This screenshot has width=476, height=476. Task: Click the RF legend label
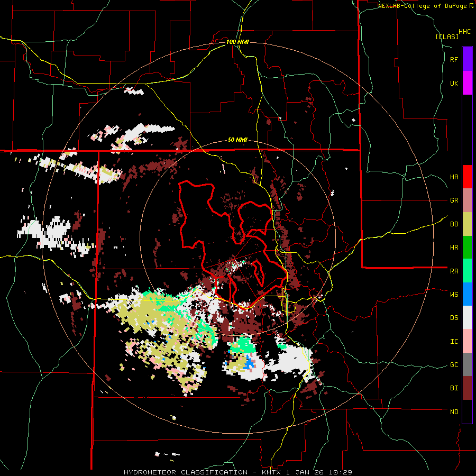point(454,59)
